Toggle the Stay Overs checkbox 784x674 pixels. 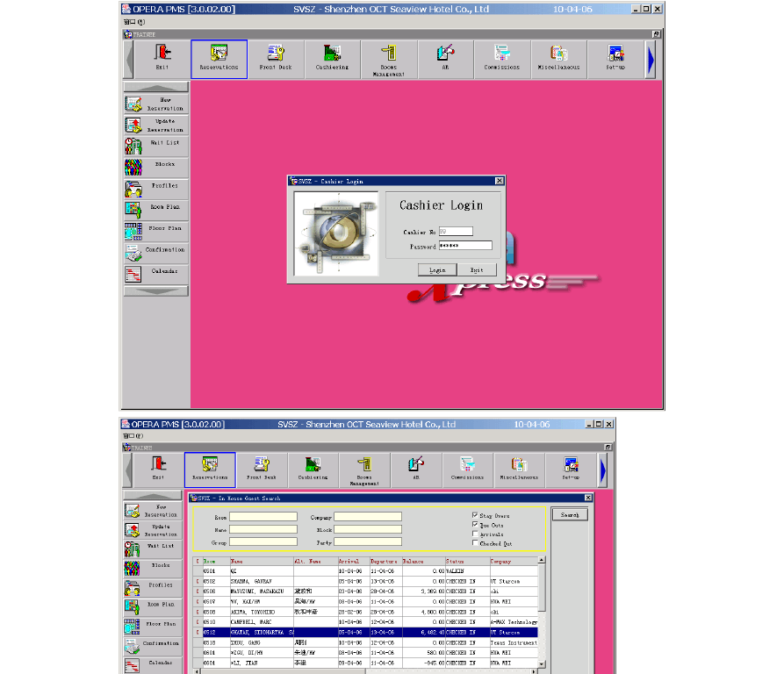(475, 516)
